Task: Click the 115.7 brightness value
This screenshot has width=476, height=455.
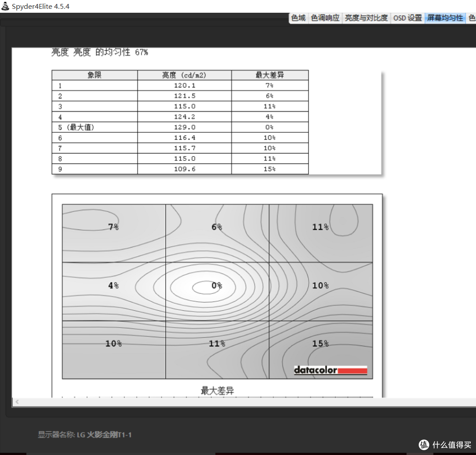Action: (184, 148)
